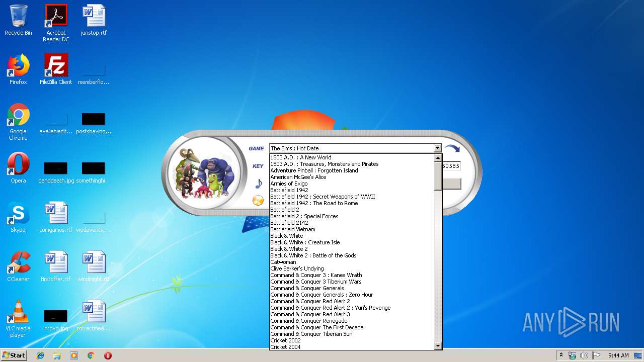
Task: Open the Recycle Bin desktop icon
Action: tap(18, 20)
